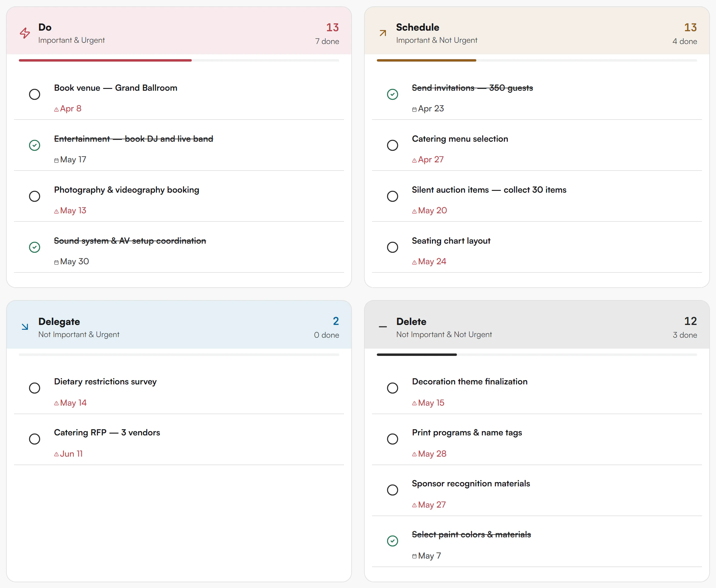Viewport: 716px width, 588px height.
Task: Click the Do quadrant progress bar
Action: point(179,60)
